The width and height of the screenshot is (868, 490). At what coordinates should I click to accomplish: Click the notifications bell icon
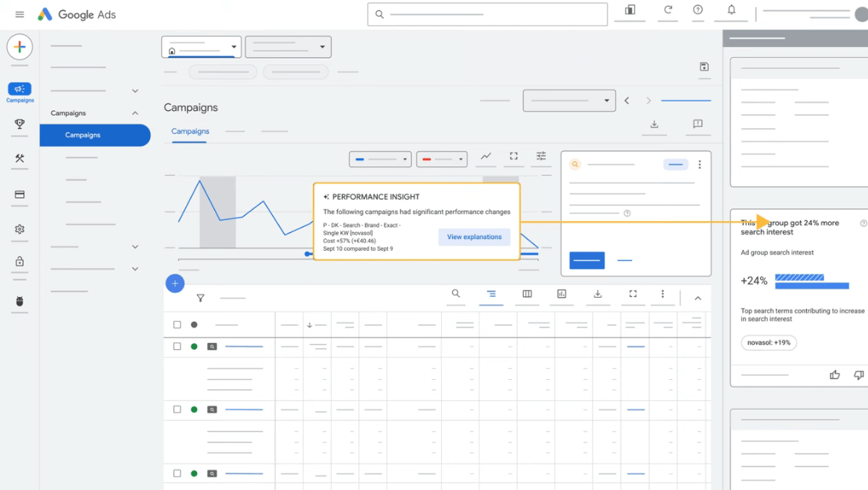coord(731,10)
